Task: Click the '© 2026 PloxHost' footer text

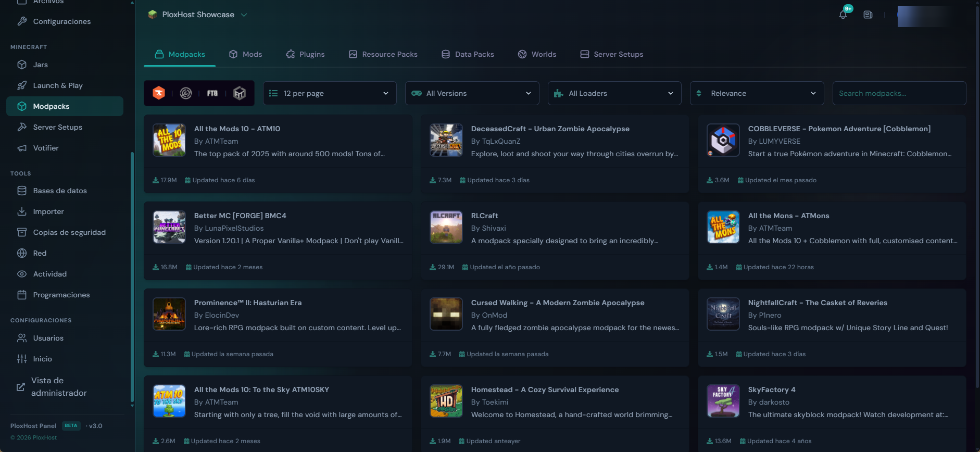Action: click(34, 437)
